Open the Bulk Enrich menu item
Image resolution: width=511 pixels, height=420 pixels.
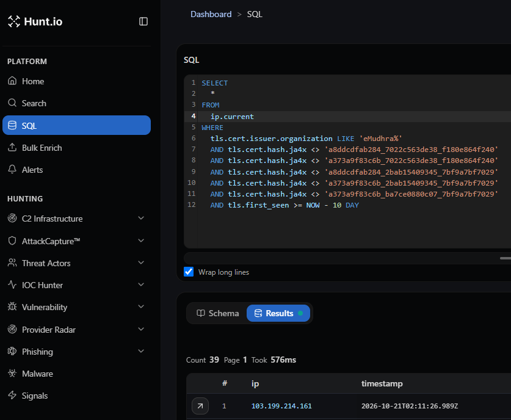[x=76, y=148]
